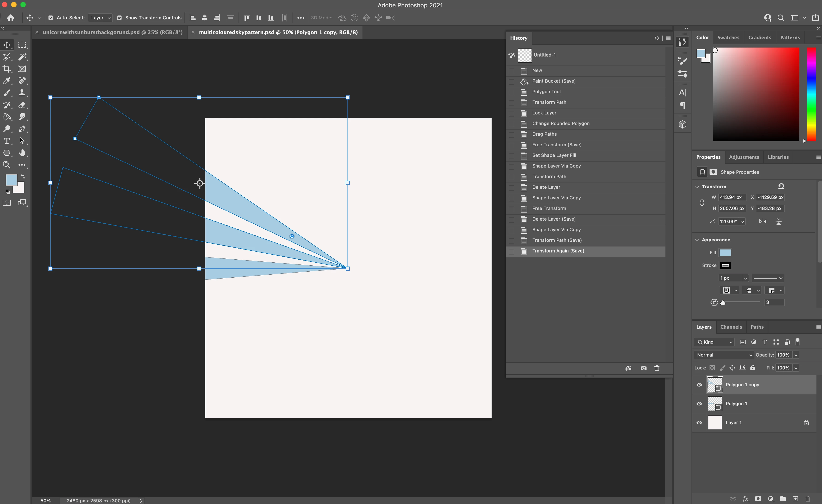Viewport: 822px width, 504px height.
Task: Click the Hand tool
Action: click(x=22, y=153)
